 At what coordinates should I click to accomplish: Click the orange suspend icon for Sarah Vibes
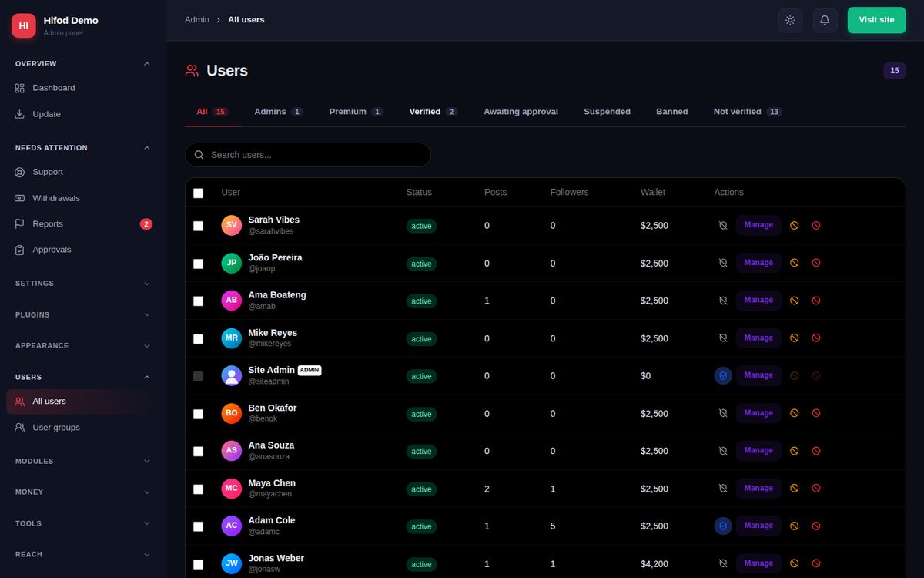794,226
